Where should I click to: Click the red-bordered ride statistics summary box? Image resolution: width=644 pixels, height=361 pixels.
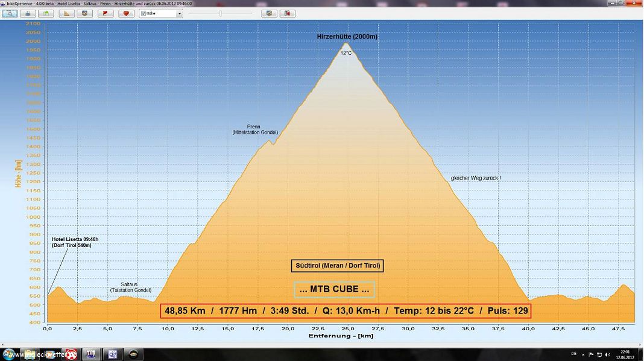[x=346, y=311]
